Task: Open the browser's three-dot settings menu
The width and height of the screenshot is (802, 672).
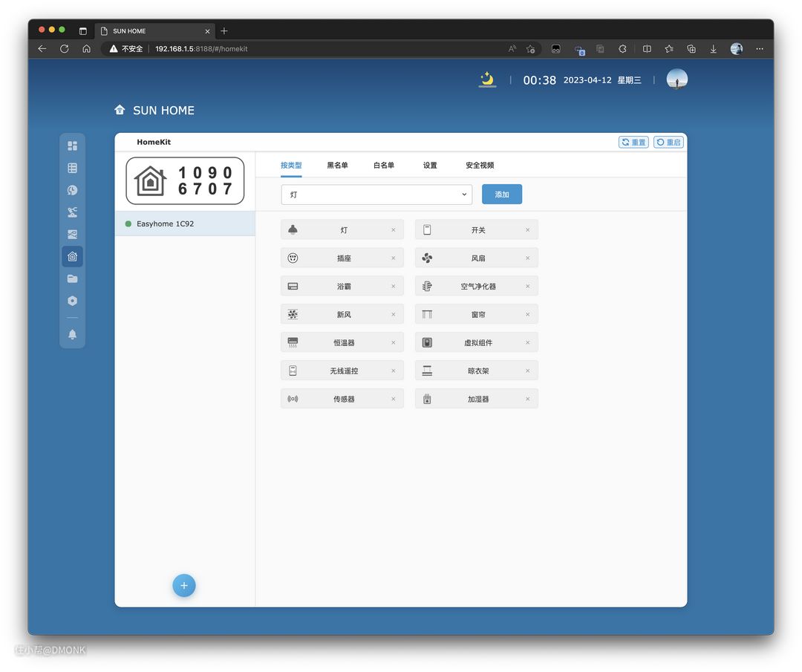Action: (x=759, y=49)
